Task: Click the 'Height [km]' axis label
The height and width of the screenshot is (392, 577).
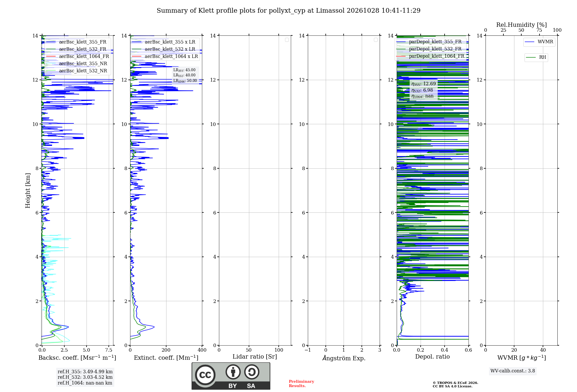Action: click(x=28, y=191)
